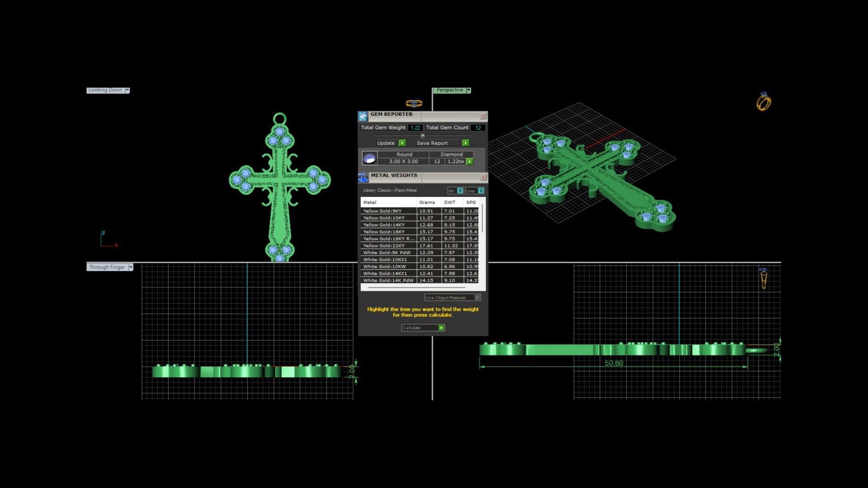Image resolution: width=868 pixels, height=488 pixels.
Task: Click the ring-on-mandrel icon in side viewport
Action: 764,278
